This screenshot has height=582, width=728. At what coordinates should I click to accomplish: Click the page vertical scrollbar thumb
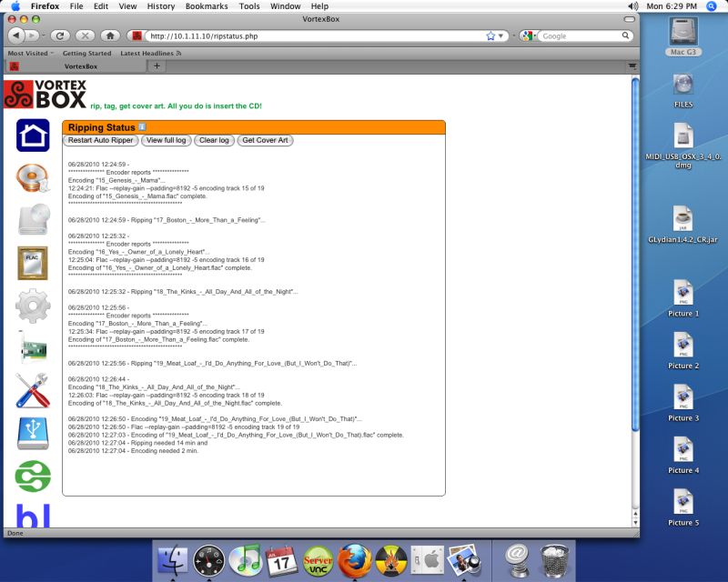(x=635, y=255)
